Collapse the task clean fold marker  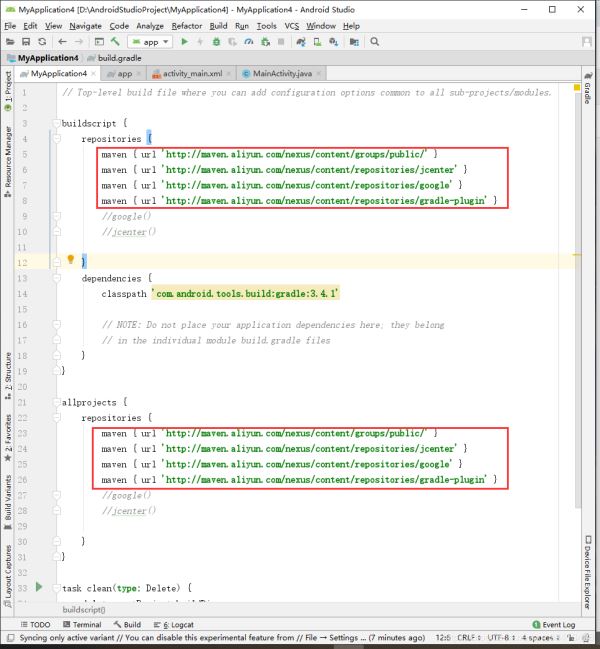click(57, 588)
